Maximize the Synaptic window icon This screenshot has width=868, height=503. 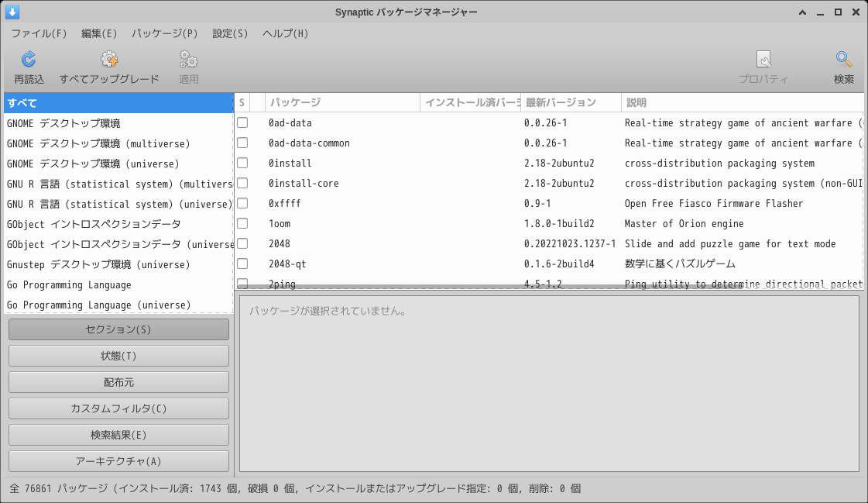point(839,12)
